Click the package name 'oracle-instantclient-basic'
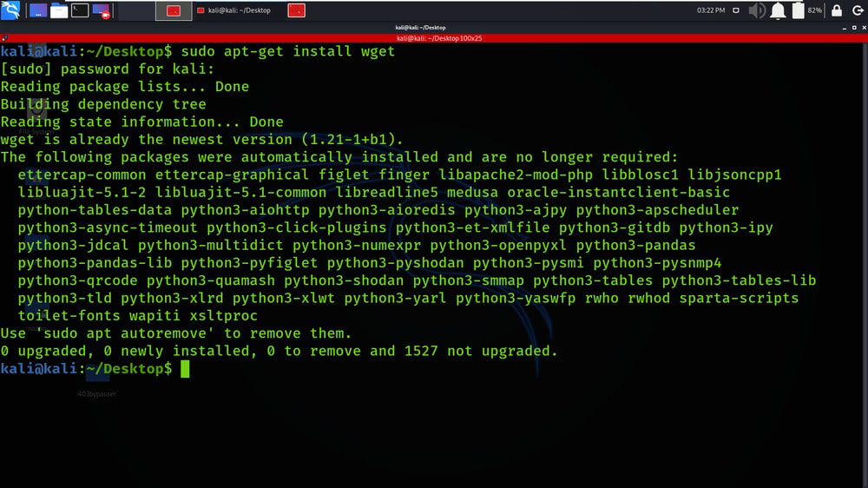The height and width of the screenshot is (488, 868). pos(618,192)
